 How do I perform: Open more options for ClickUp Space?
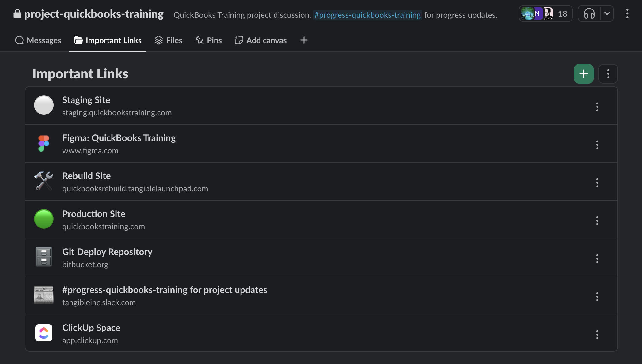coord(597,335)
